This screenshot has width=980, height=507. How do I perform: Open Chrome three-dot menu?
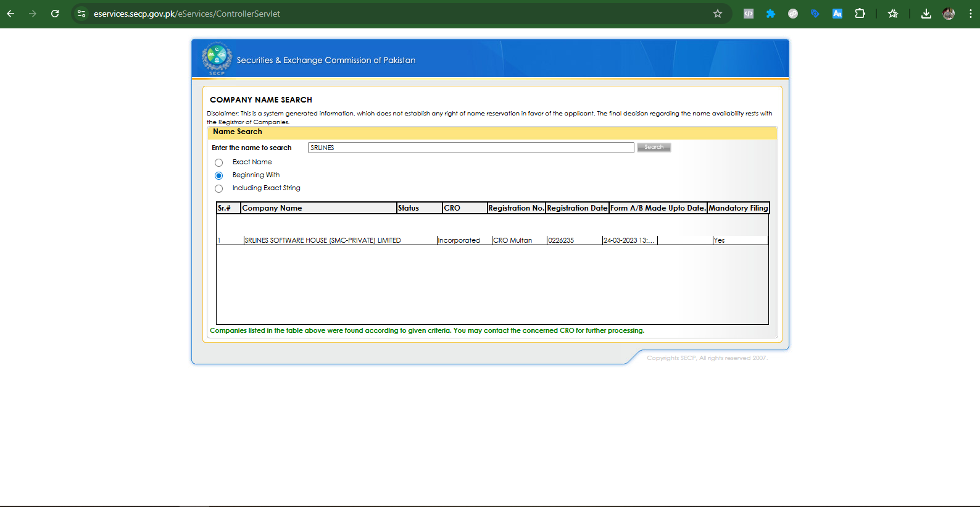[970, 14]
